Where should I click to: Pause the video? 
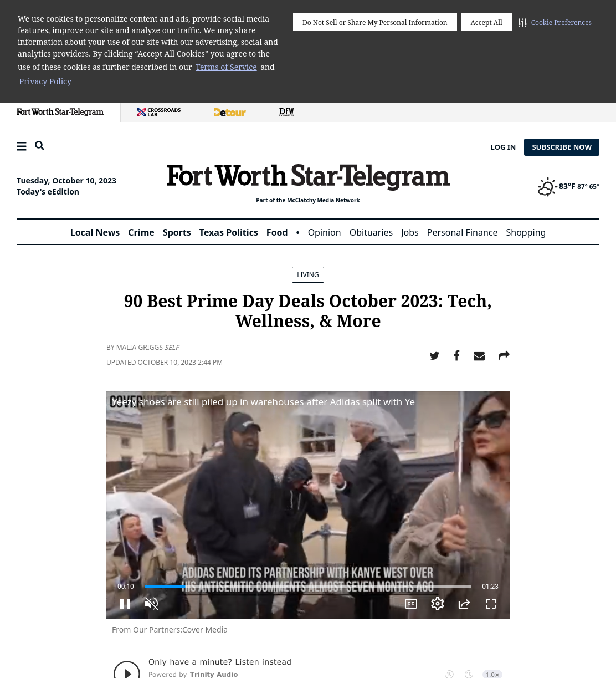(125, 604)
